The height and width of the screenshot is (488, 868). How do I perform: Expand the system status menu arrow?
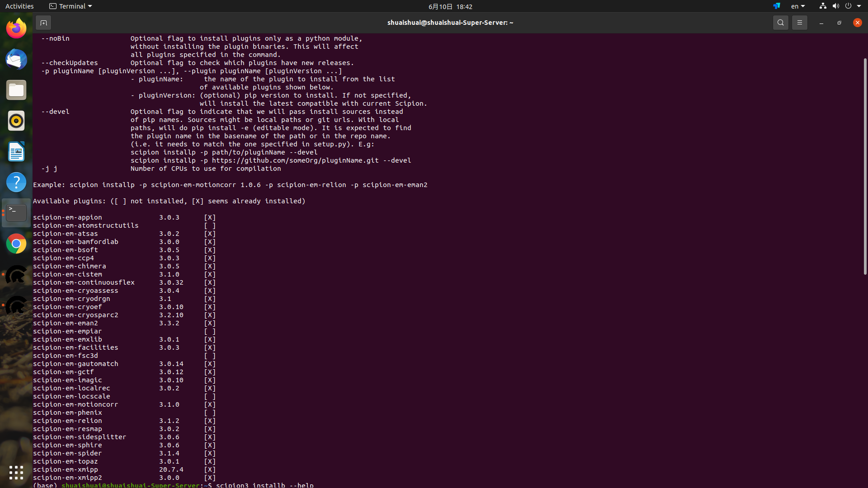tap(859, 6)
